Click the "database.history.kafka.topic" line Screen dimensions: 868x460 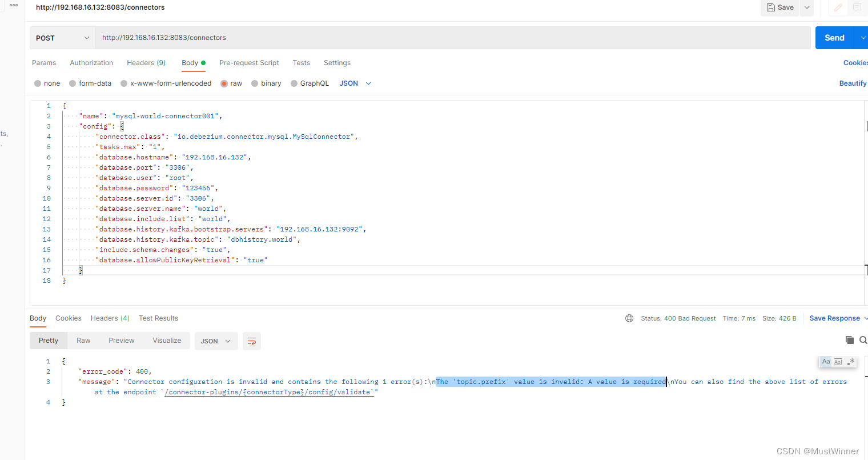pyautogui.click(x=198, y=239)
